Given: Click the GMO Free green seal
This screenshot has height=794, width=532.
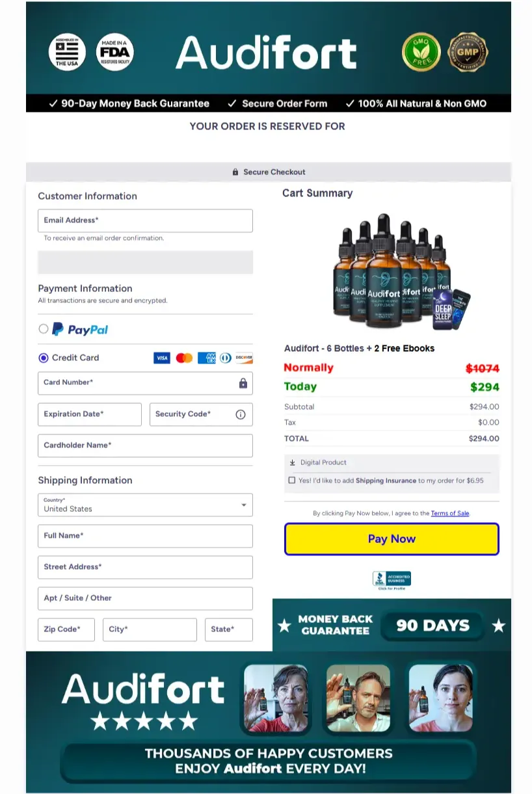Looking at the screenshot, I should (x=421, y=51).
